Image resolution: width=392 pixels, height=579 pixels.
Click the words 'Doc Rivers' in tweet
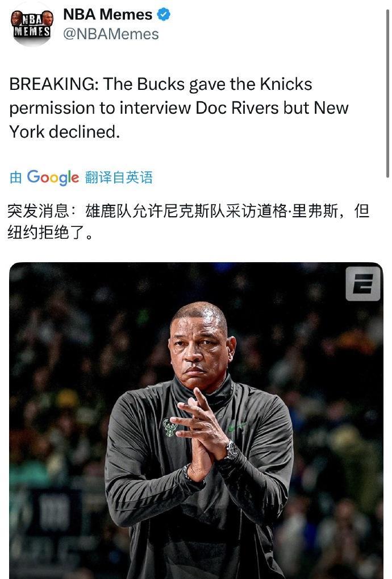[x=237, y=108]
